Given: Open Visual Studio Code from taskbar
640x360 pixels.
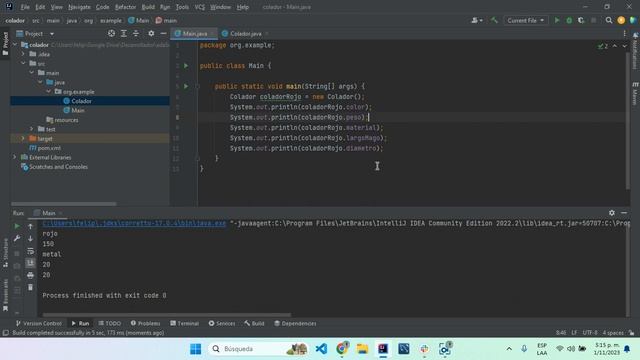Looking at the screenshot, I should [x=321, y=349].
